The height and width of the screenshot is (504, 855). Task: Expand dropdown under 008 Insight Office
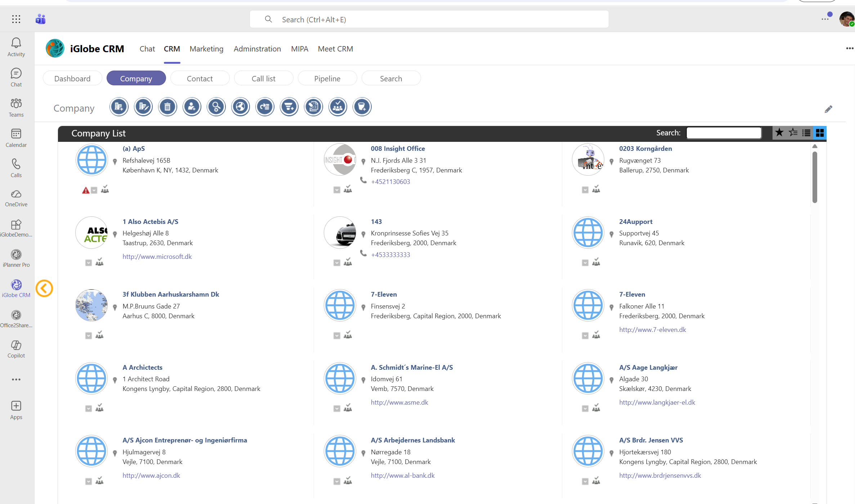337,190
